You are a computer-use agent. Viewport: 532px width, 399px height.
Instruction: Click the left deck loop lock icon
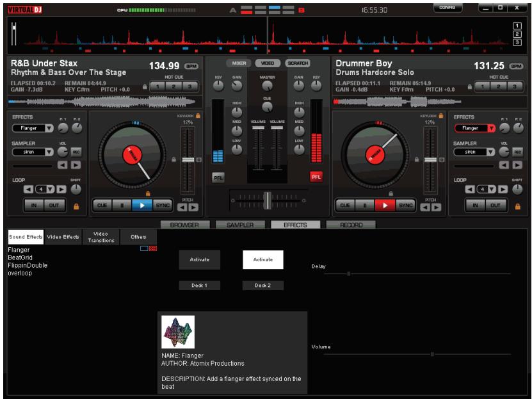[x=76, y=206]
